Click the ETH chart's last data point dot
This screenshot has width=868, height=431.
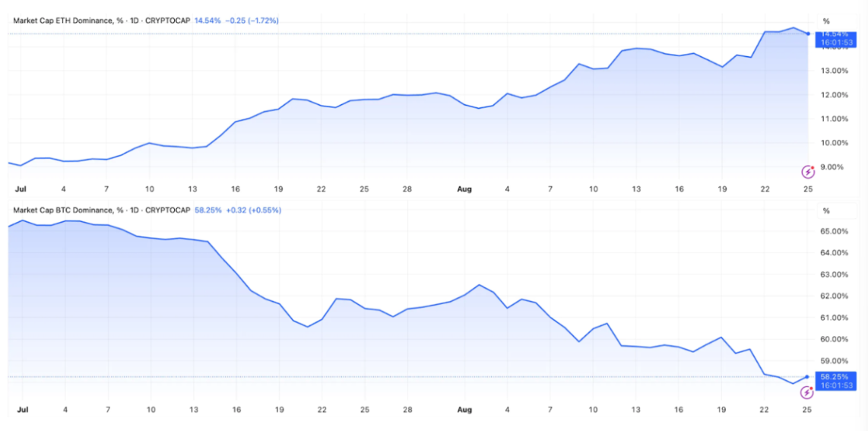click(807, 33)
